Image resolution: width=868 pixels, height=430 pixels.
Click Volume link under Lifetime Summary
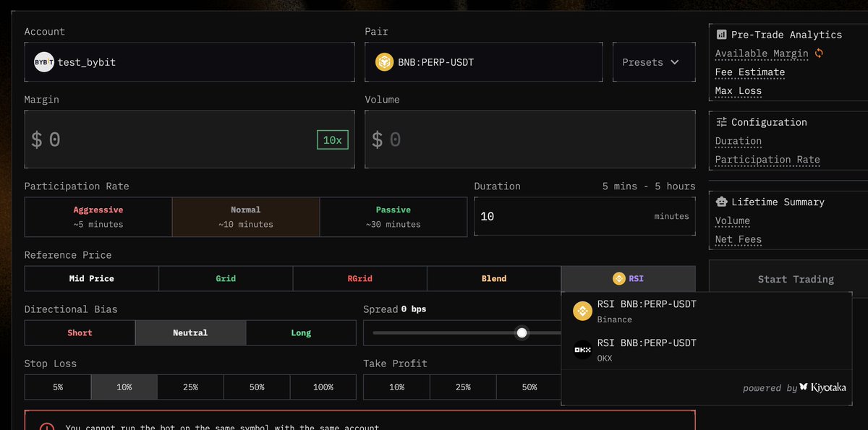point(733,221)
